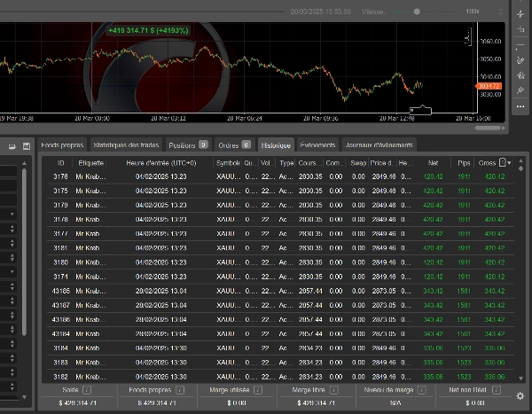Screen dimensions: 532x414
Task: Click the more options ellipsis in chart toolbar
Action: tap(520, 106)
